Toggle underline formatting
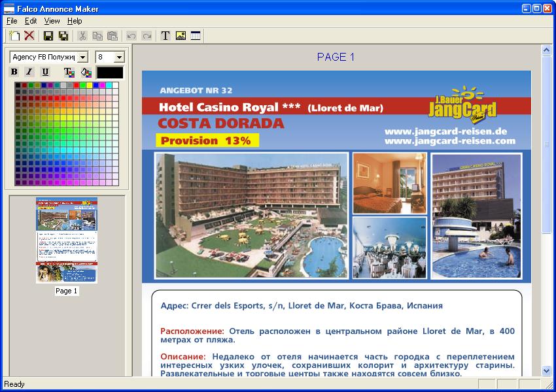 coord(45,72)
